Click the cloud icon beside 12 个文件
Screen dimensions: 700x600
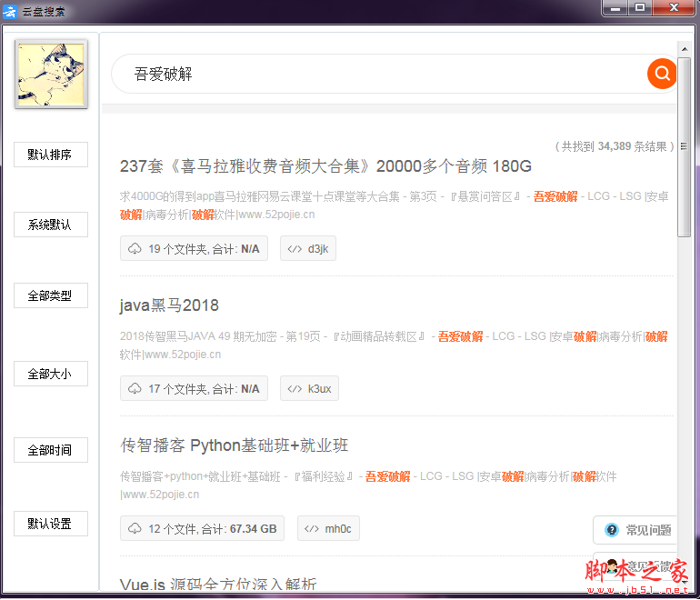(x=135, y=528)
